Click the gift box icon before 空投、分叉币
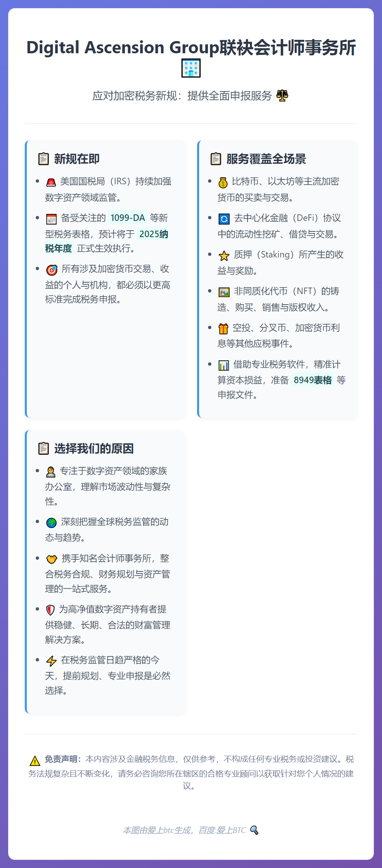The image size is (382, 868). [223, 328]
